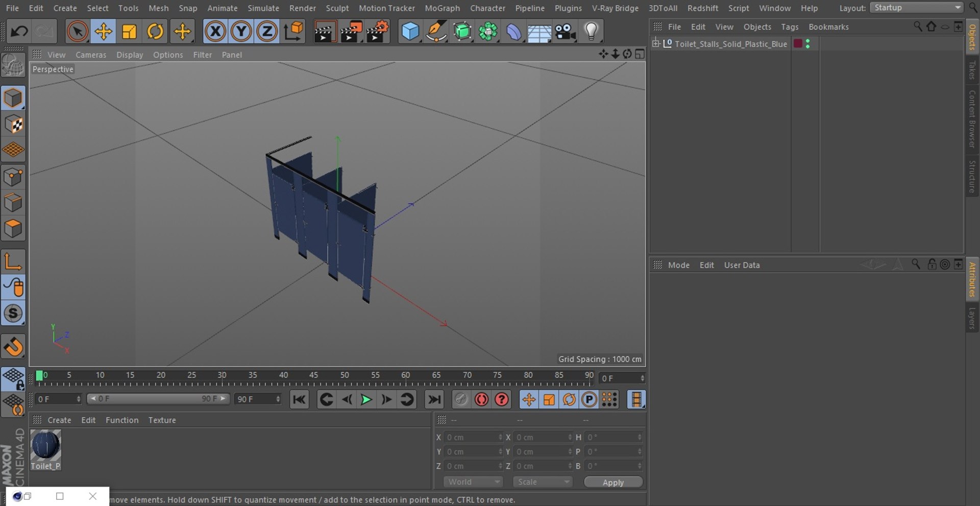Open the spline Pen tool
This screenshot has height=506, width=980.
(x=436, y=32)
